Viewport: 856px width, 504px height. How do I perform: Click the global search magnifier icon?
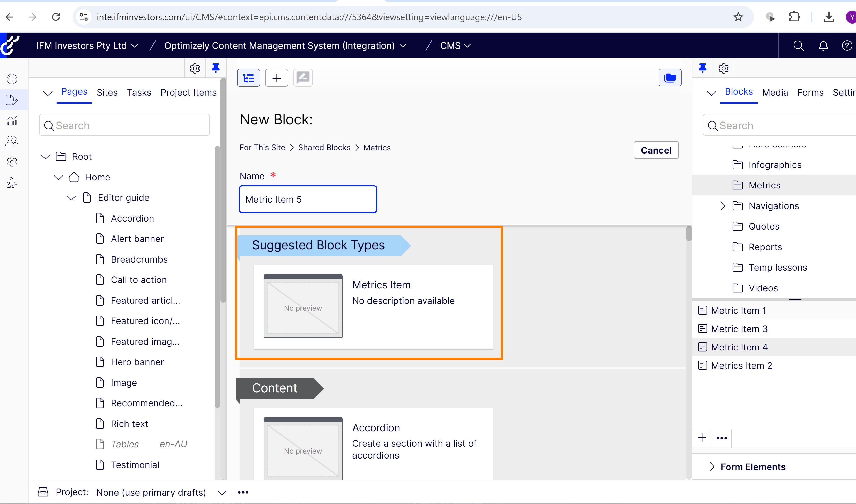coord(798,45)
